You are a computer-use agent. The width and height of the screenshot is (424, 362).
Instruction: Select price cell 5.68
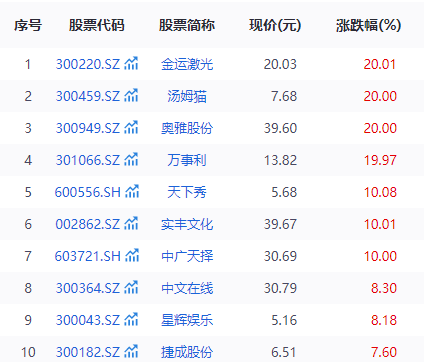284,192
